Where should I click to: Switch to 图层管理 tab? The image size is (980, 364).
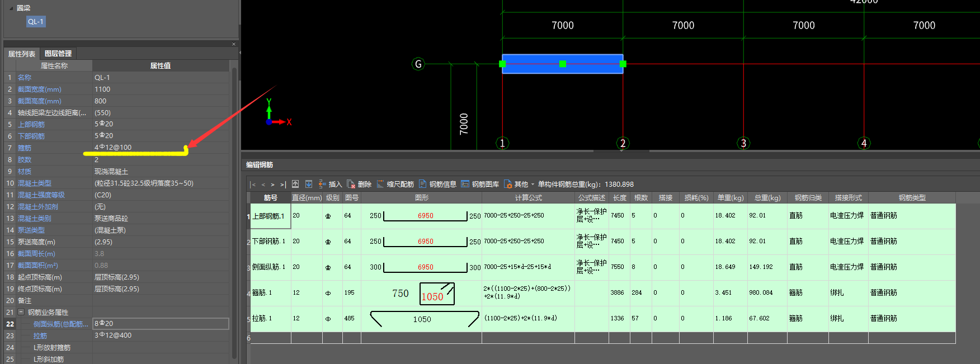point(58,54)
